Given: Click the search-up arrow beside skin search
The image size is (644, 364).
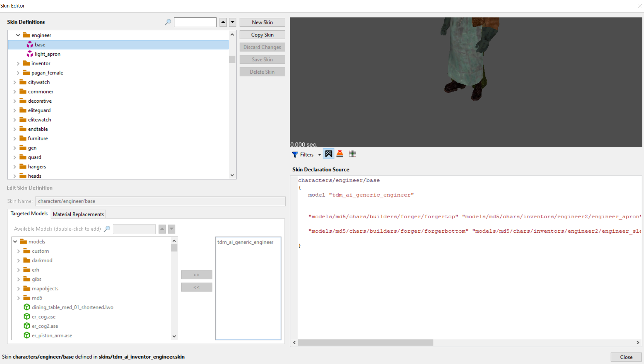Looking at the screenshot, I should click(223, 22).
